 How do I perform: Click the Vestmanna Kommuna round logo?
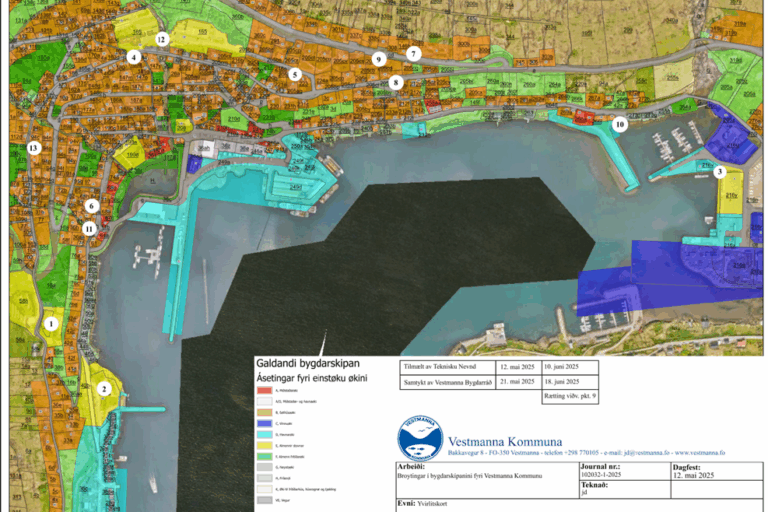(x=420, y=437)
